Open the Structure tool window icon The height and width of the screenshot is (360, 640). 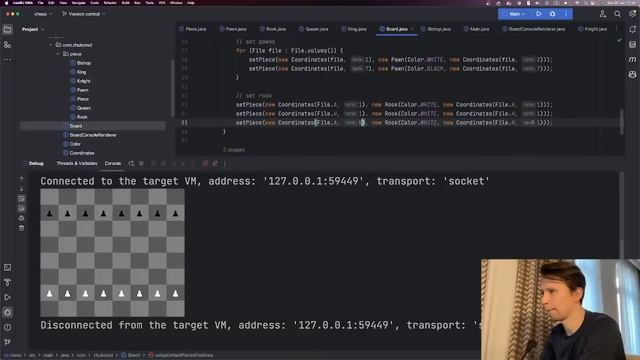[7, 44]
